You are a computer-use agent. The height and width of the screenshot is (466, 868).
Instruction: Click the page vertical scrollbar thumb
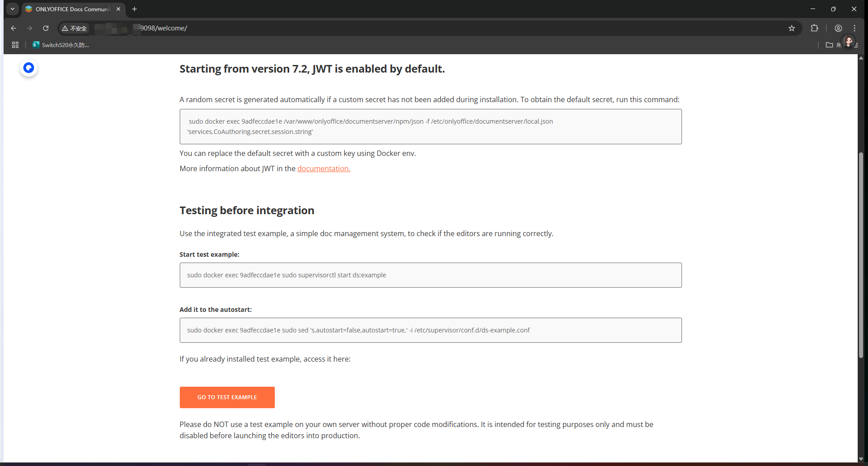pos(861,255)
